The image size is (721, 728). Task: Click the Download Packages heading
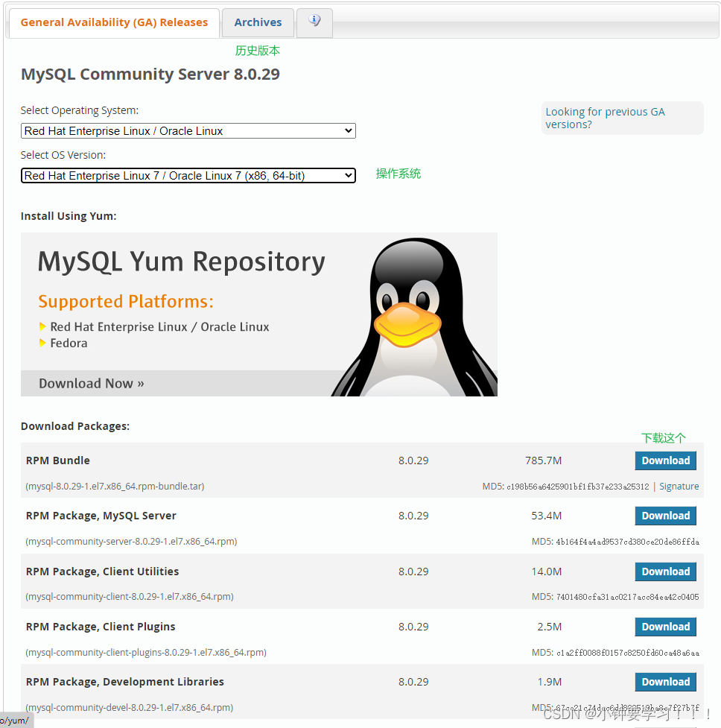tap(75, 426)
